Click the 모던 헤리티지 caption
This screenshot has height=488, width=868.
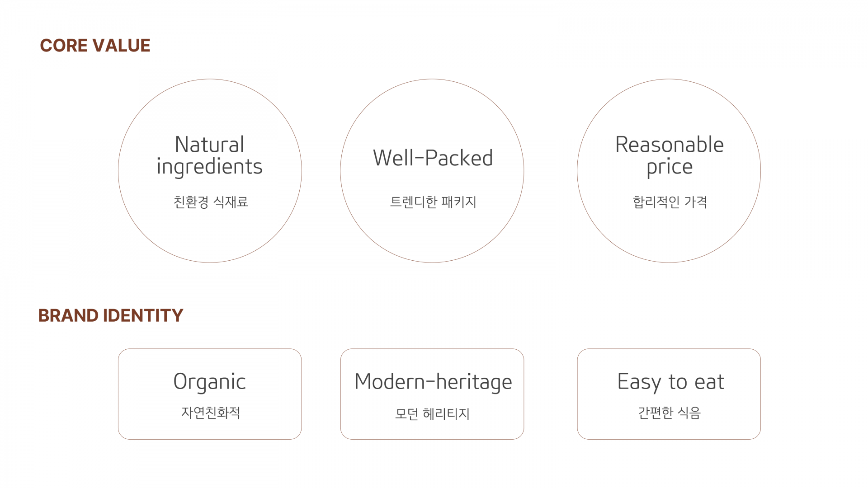coord(432,413)
